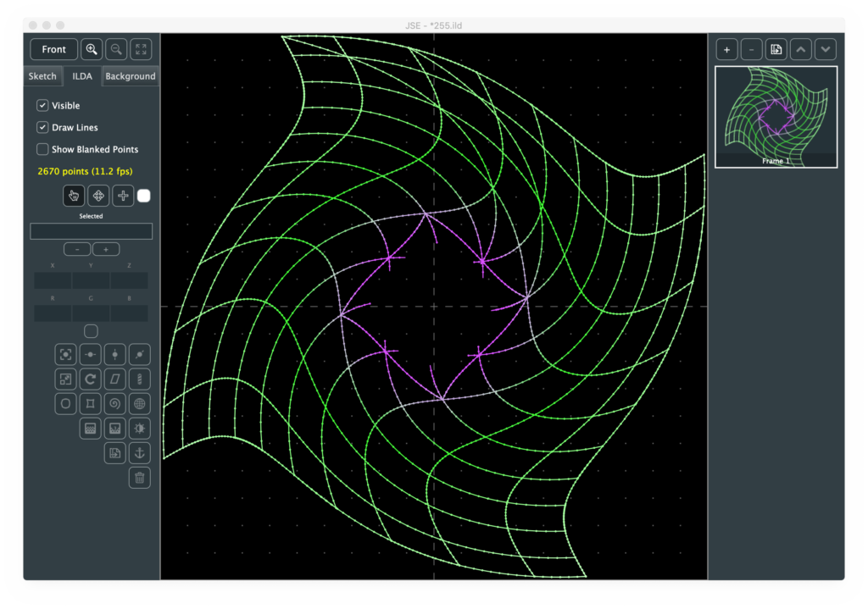Select the hand pointer selection tool
The height and width of the screenshot is (609, 868).
73,196
